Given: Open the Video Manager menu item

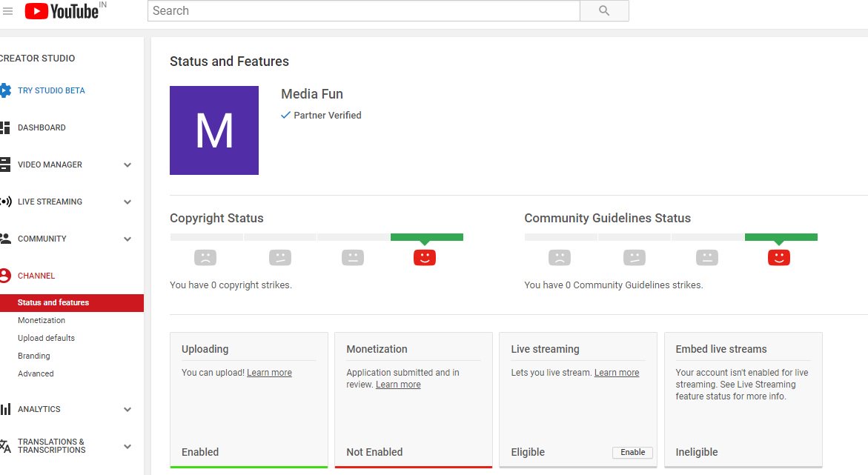Looking at the screenshot, I should click(50, 165).
